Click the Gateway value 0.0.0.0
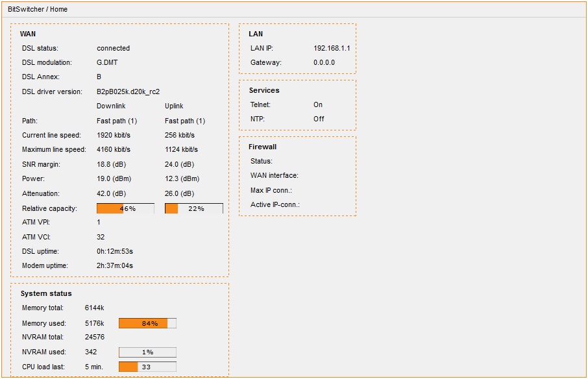 324,62
